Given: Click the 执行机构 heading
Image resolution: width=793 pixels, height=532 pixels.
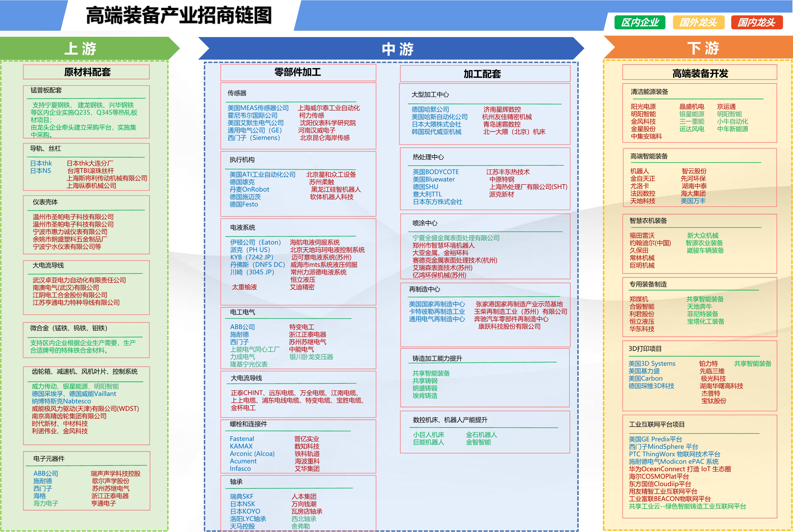Looking at the screenshot, I should coord(242,160).
